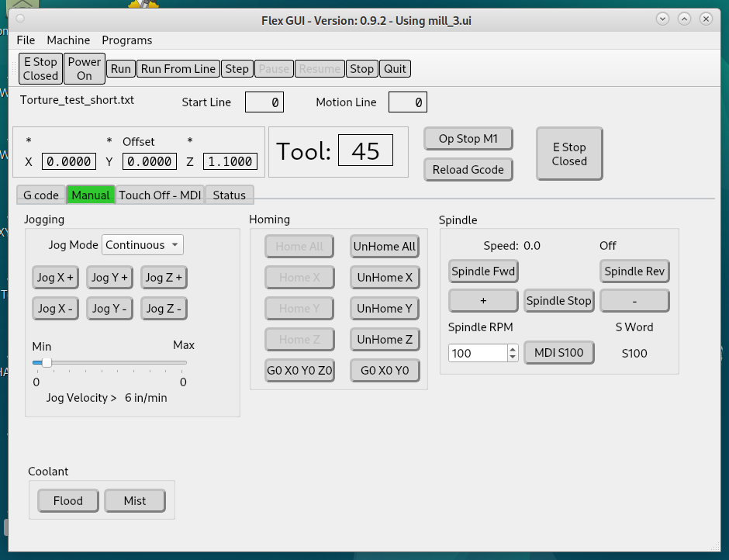The image size is (729, 560).
Task: Click the Jog Z + button
Action: [164, 278]
